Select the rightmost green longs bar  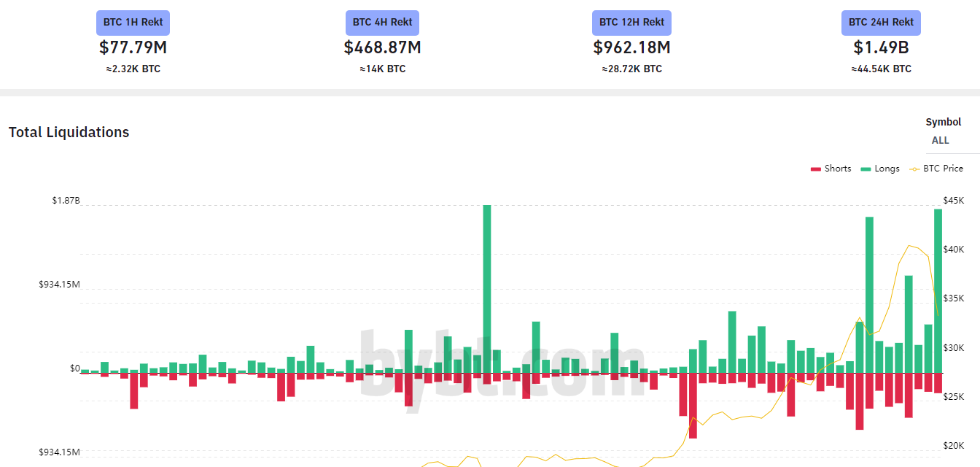coord(938,290)
